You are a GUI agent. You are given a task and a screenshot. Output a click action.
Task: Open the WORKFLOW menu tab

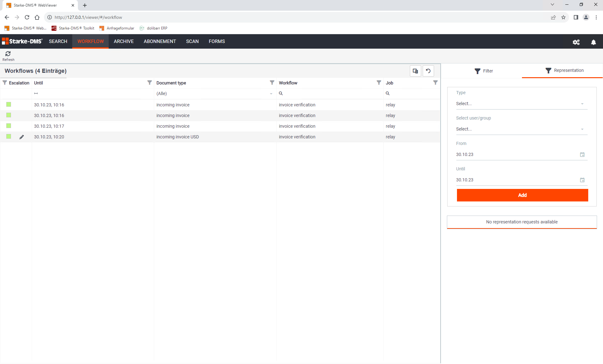click(90, 41)
